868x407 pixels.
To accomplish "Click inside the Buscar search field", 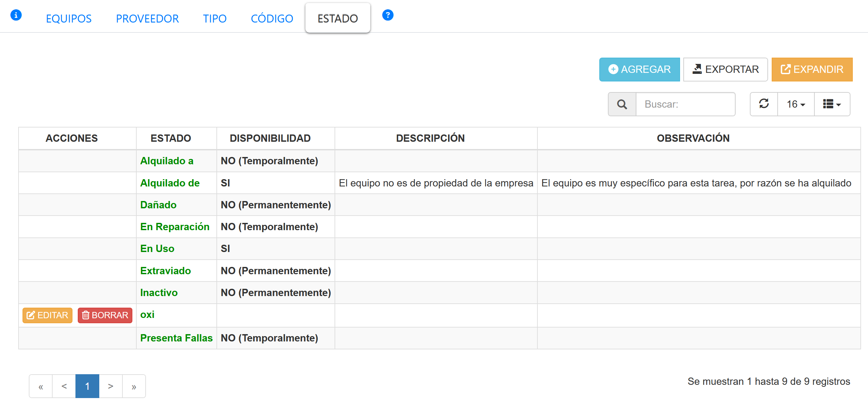I will coord(685,104).
